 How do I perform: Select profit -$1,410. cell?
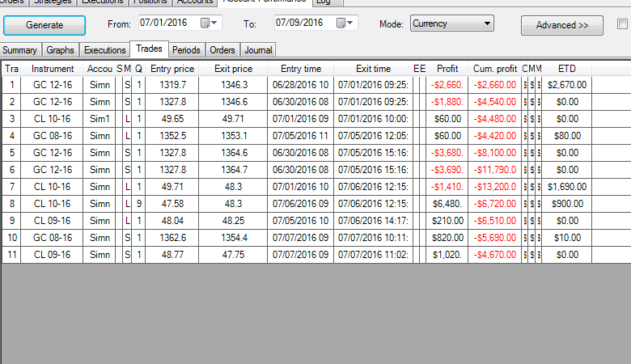(x=447, y=187)
